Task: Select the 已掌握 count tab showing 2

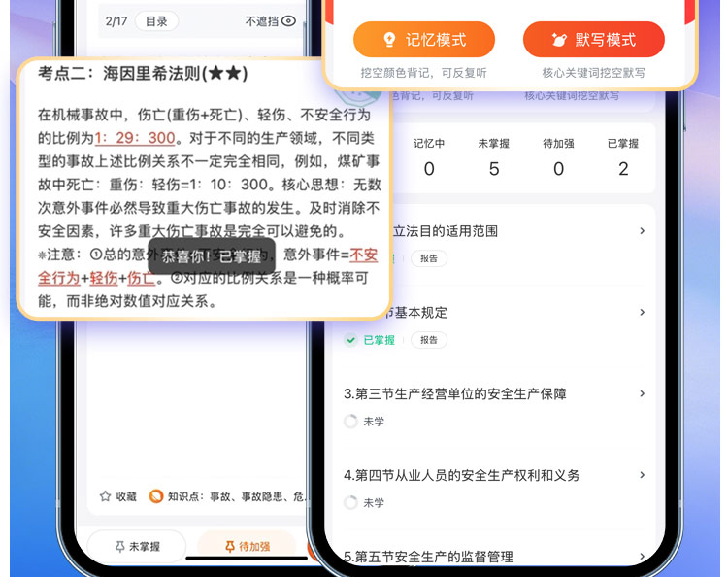Action: click(622, 159)
